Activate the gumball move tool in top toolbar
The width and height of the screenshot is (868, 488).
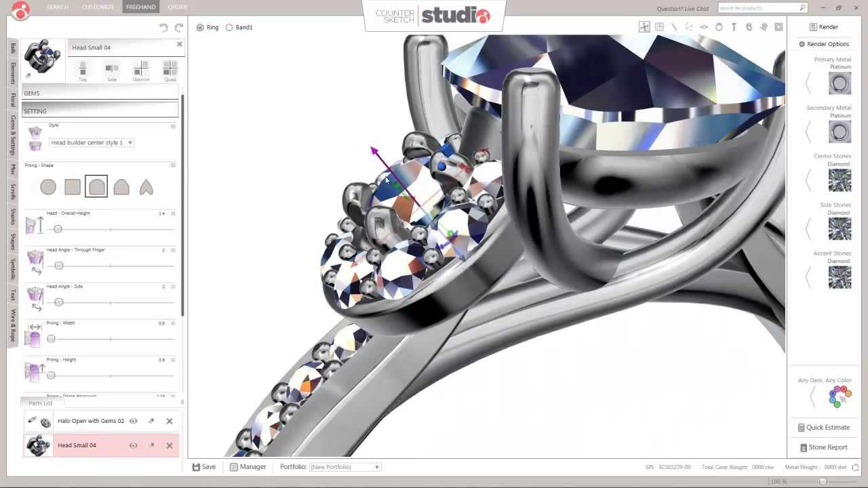coord(643,27)
